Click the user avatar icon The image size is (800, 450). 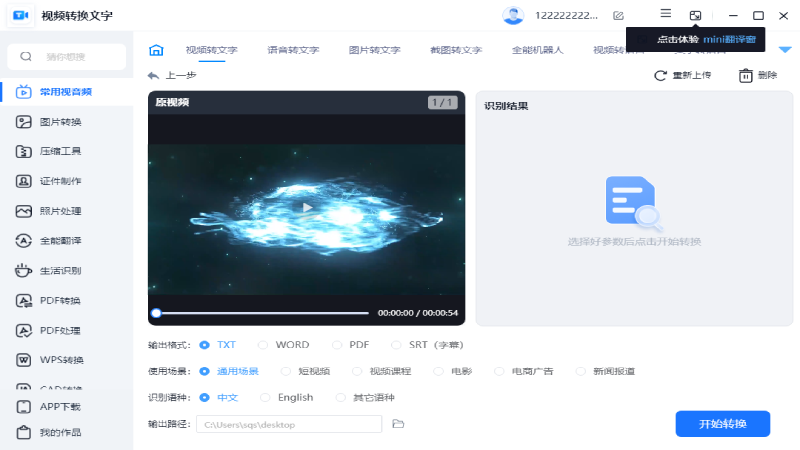pyautogui.click(x=513, y=15)
